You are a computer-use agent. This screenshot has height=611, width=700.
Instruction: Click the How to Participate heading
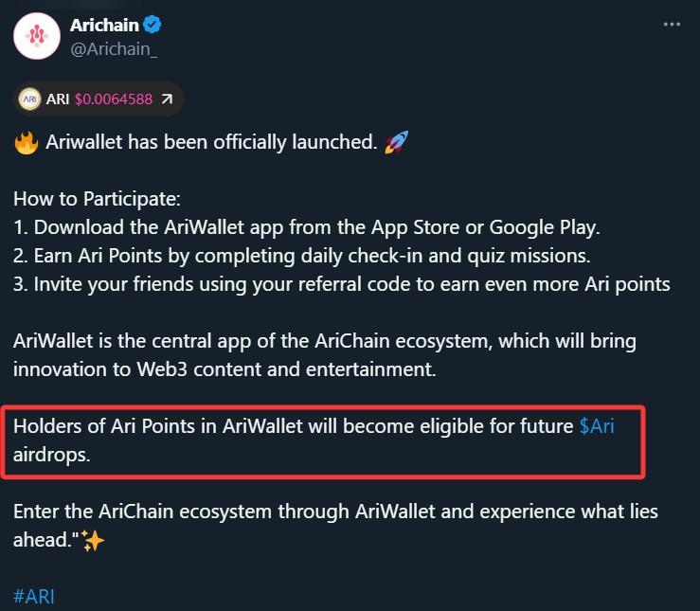pos(97,199)
